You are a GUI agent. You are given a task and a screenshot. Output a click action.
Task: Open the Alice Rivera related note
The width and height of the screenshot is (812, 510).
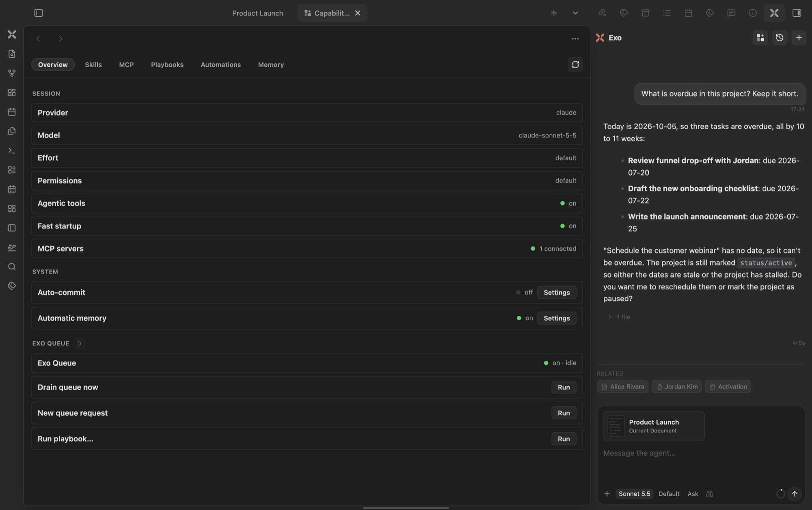(x=622, y=387)
